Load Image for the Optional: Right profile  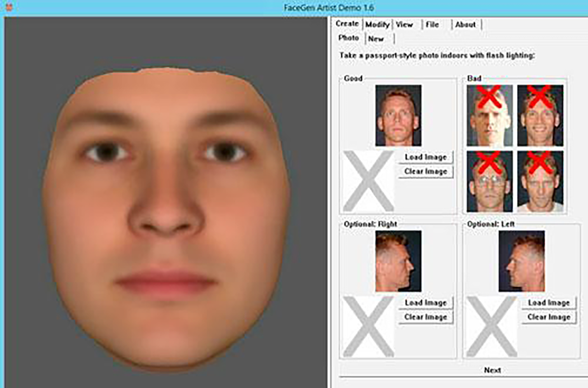(425, 303)
